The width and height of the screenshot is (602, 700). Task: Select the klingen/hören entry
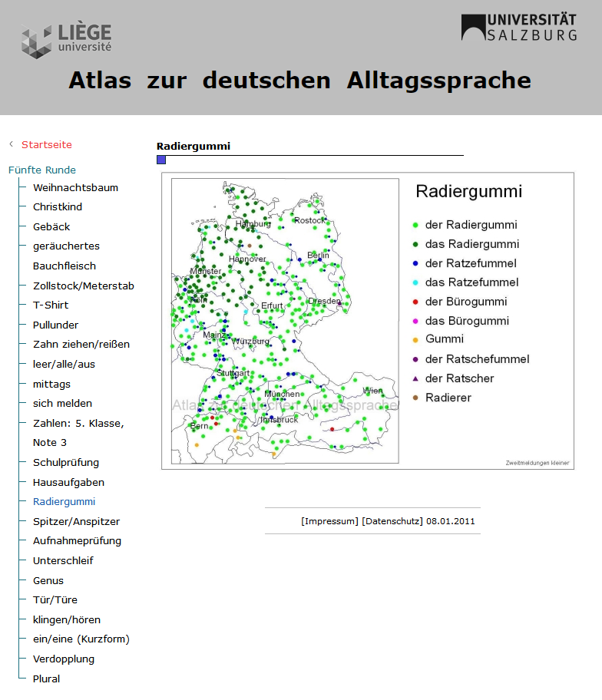[x=67, y=619]
